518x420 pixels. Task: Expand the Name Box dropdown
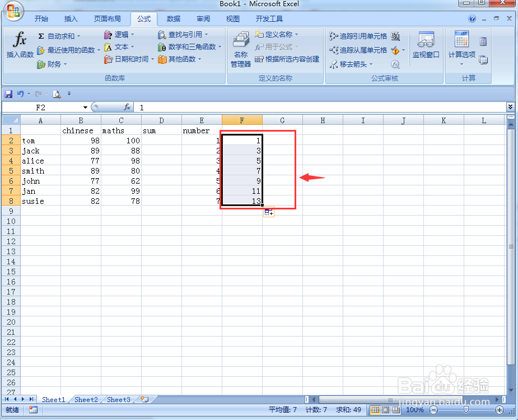point(85,108)
